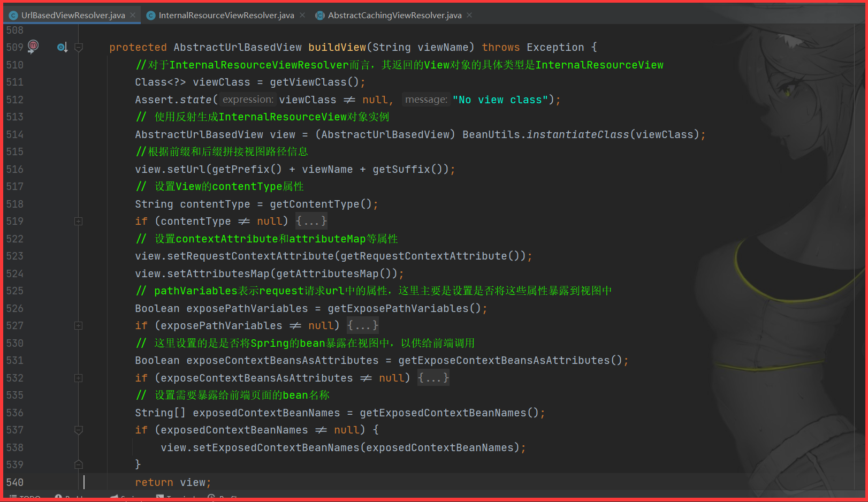Collapse the if block starting at line 537

click(x=79, y=430)
